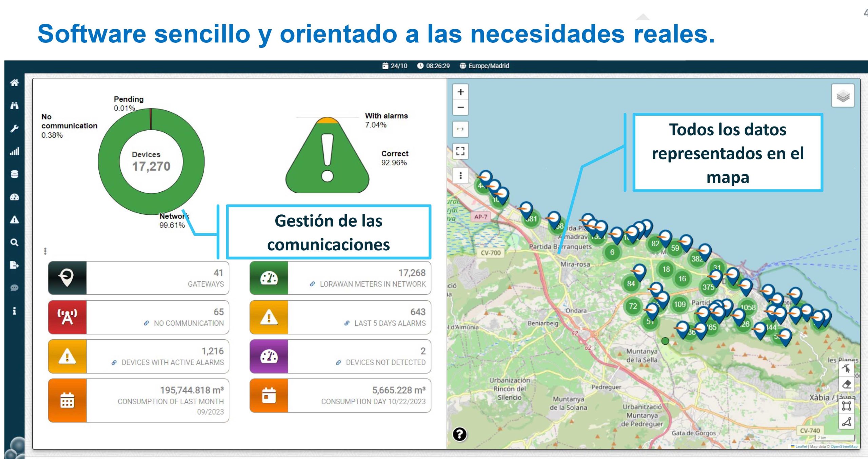Toggle fullscreen mode on the map
The image size is (868, 459).
460,151
